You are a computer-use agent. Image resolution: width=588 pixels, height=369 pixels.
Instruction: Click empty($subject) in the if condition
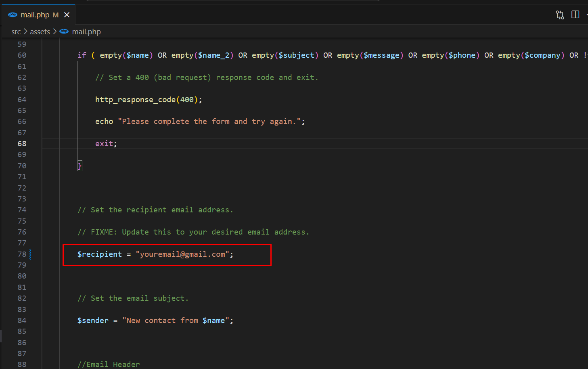click(x=285, y=55)
